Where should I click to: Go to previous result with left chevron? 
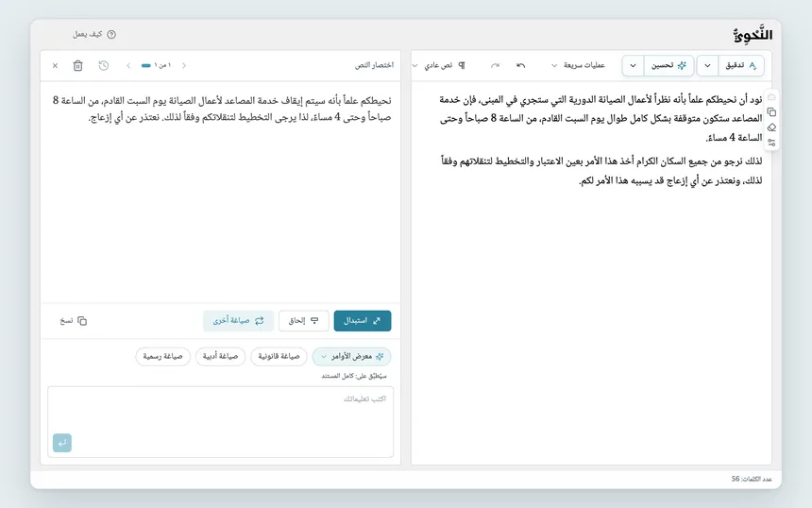tap(128, 66)
